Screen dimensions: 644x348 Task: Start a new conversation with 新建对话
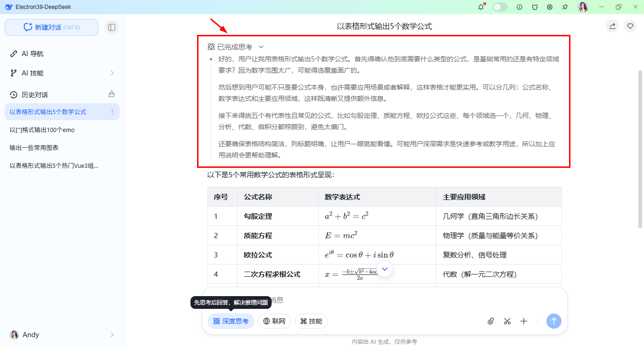(x=51, y=27)
